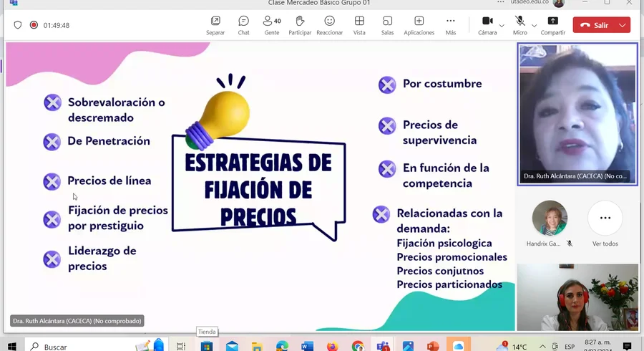The width and height of the screenshot is (644, 351).
Task: Click 'Fijación de precios por prestiguio' text
Action: (x=118, y=218)
